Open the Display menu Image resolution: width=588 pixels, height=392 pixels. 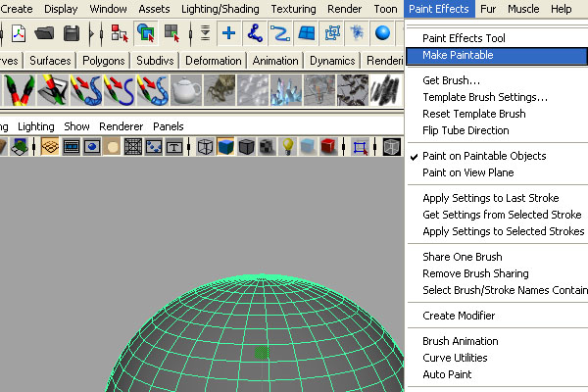pos(61,9)
